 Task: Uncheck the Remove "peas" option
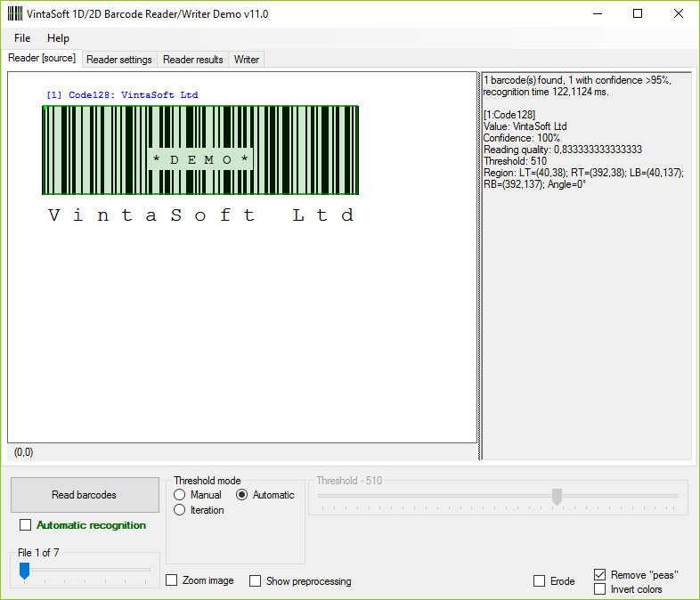click(600, 574)
